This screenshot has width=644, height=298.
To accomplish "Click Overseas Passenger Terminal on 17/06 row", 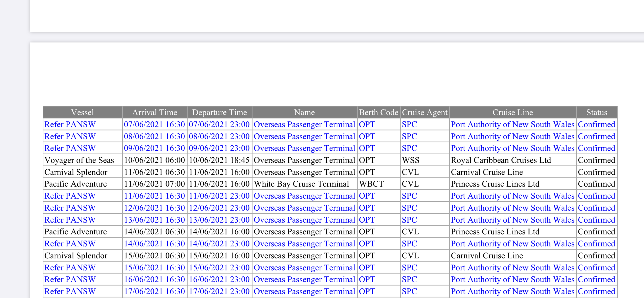I will tap(304, 292).
